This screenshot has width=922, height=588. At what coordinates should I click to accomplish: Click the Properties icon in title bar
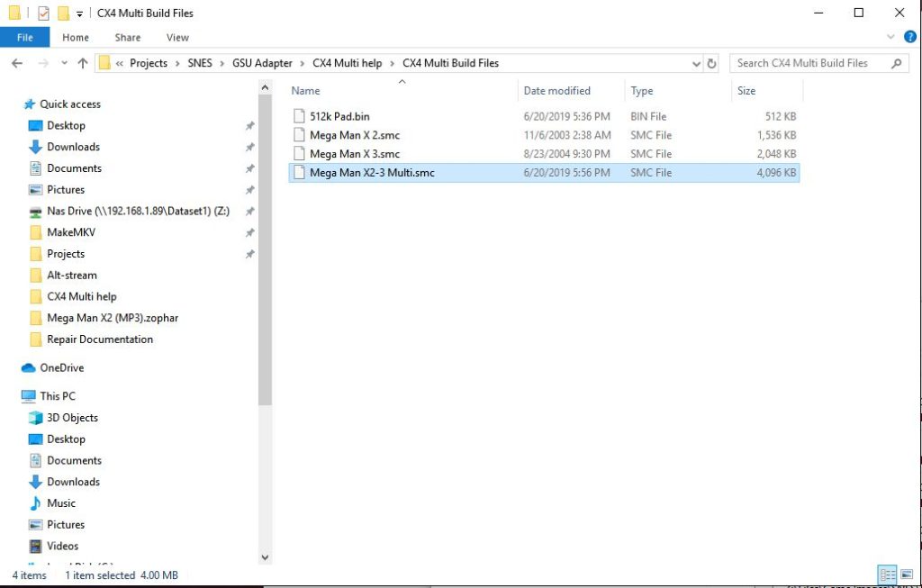(43, 14)
